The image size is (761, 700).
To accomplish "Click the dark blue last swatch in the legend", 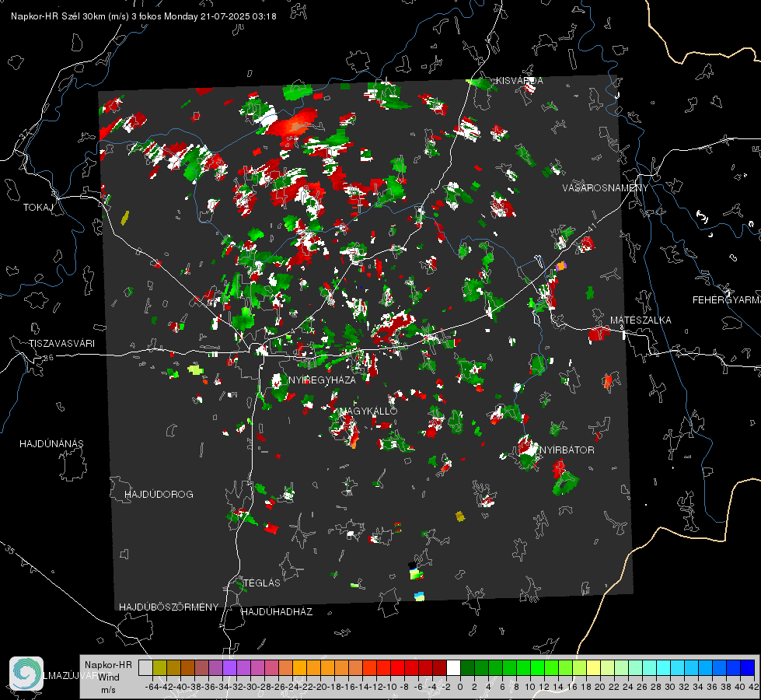I will pos(748,667).
